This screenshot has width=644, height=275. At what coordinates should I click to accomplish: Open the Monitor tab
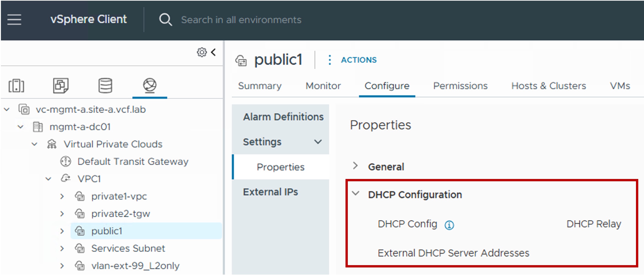[323, 86]
